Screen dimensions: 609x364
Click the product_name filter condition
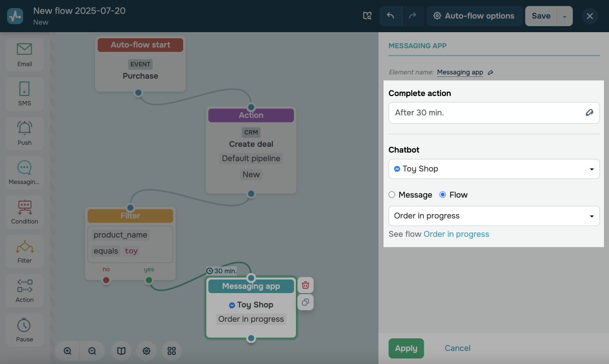click(120, 235)
